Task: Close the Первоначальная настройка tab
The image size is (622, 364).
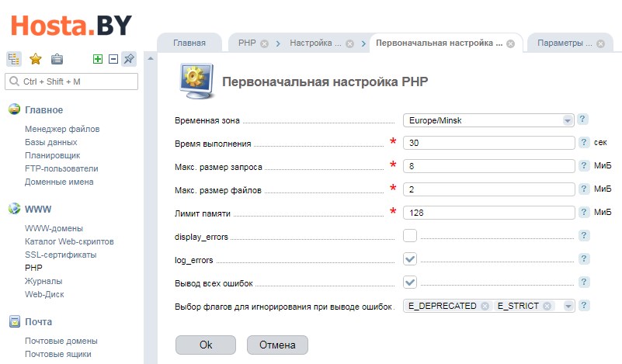Action: 510,43
